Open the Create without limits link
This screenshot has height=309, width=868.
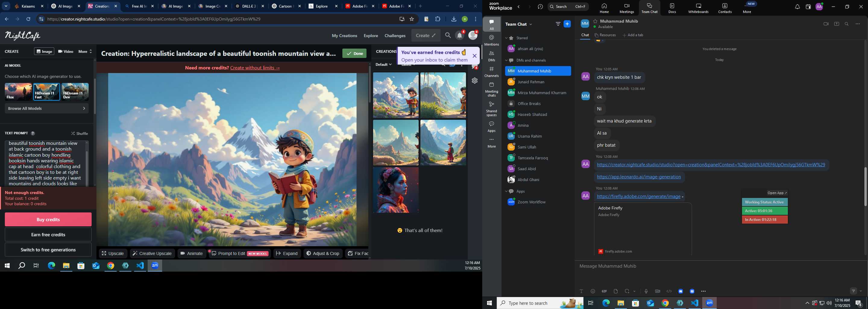coord(255,68)
